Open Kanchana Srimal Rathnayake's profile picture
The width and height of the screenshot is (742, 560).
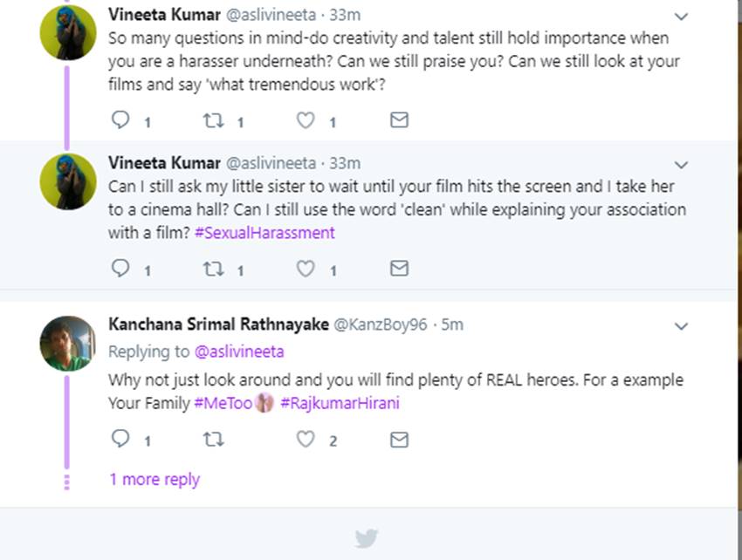point(67,343)
